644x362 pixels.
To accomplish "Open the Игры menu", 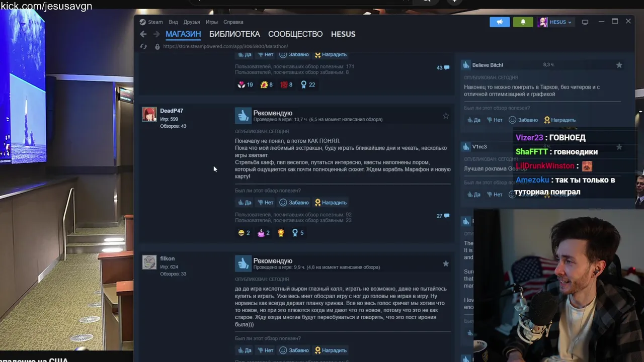I will click(212, 22).
